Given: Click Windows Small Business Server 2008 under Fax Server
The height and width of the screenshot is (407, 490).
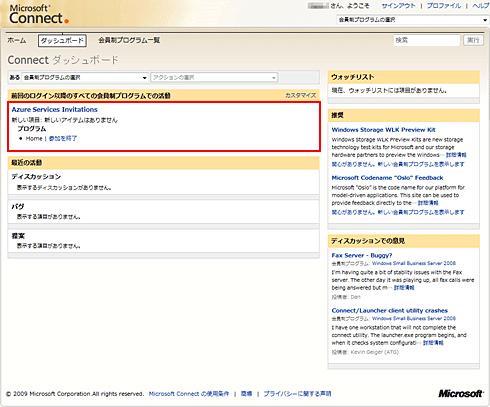Looking at the screenshot, I should pyautogui.click(x=414, y=263).
